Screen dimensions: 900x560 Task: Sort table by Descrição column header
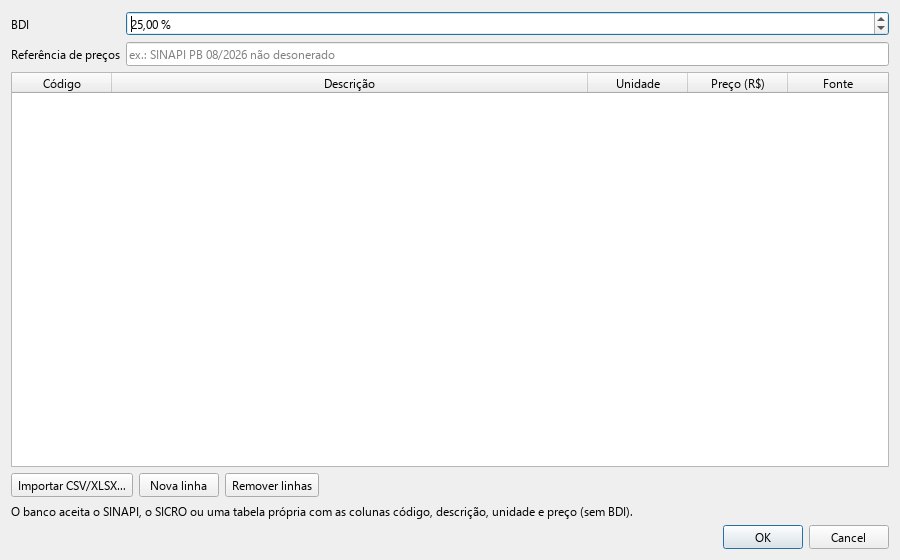pos(349,84)
